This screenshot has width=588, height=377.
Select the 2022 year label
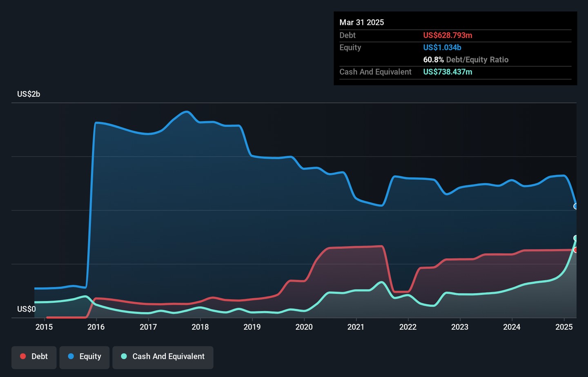click(408, 327)
